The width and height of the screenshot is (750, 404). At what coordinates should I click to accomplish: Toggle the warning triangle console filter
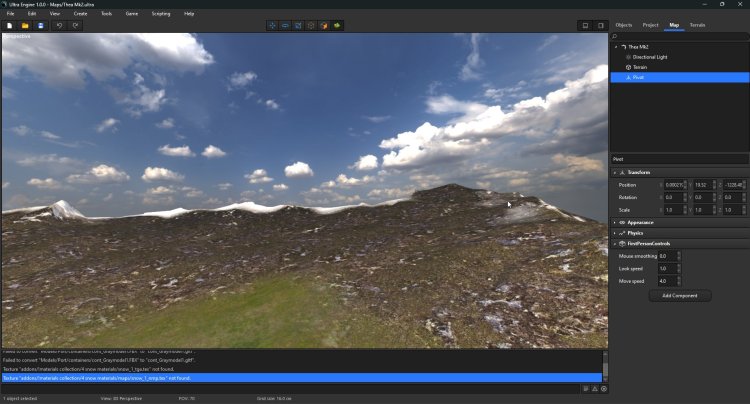tap(593, 389)
